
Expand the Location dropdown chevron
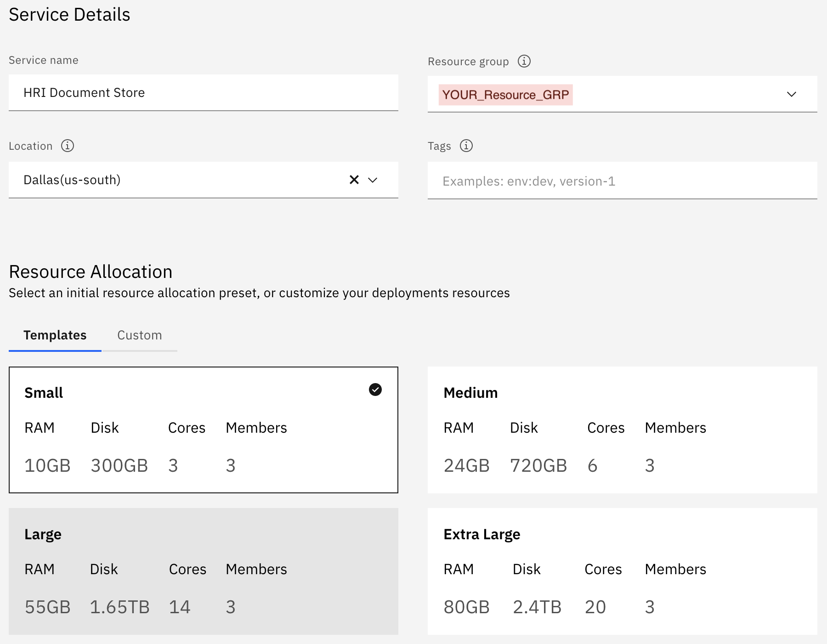(x=373, y=180)
